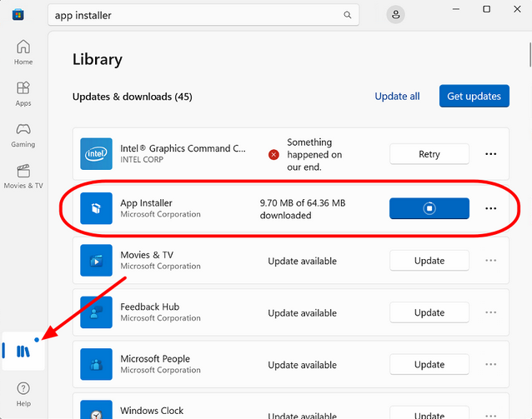This screenshot has width=532, height=419.
Task: Update the Microsoft People app
Action: point(429,364)
